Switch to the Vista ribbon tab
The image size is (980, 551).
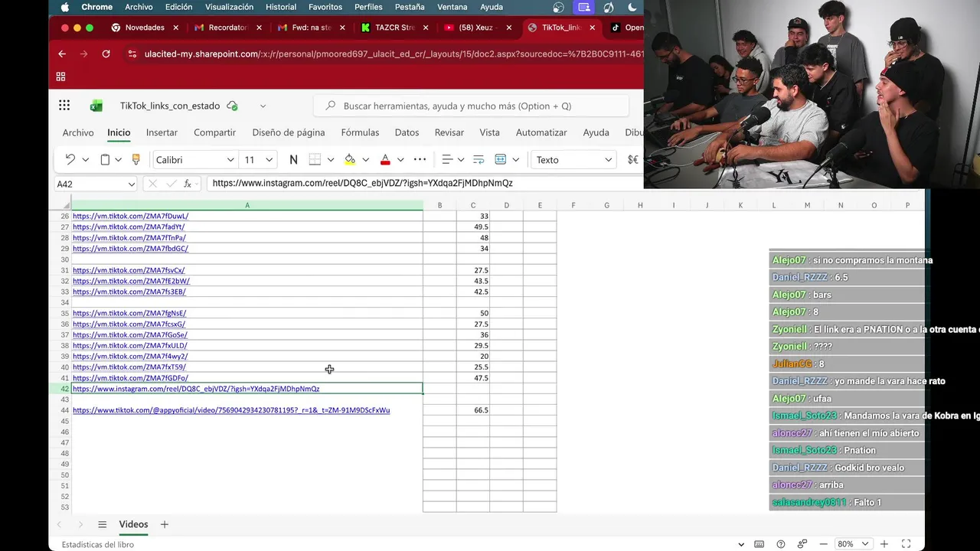point(489,132)
